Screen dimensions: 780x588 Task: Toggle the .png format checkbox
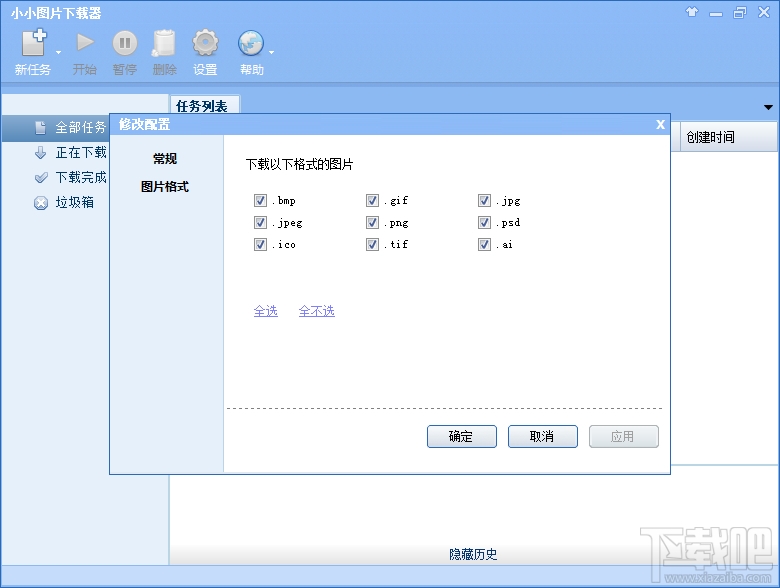coord(372,222)
